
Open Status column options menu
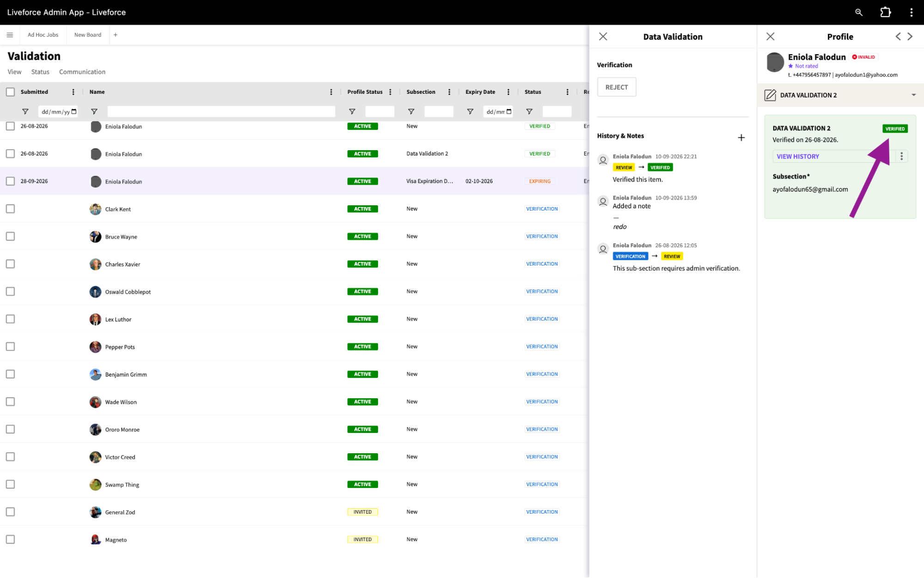pyautogui.click(x=567, y=92)
